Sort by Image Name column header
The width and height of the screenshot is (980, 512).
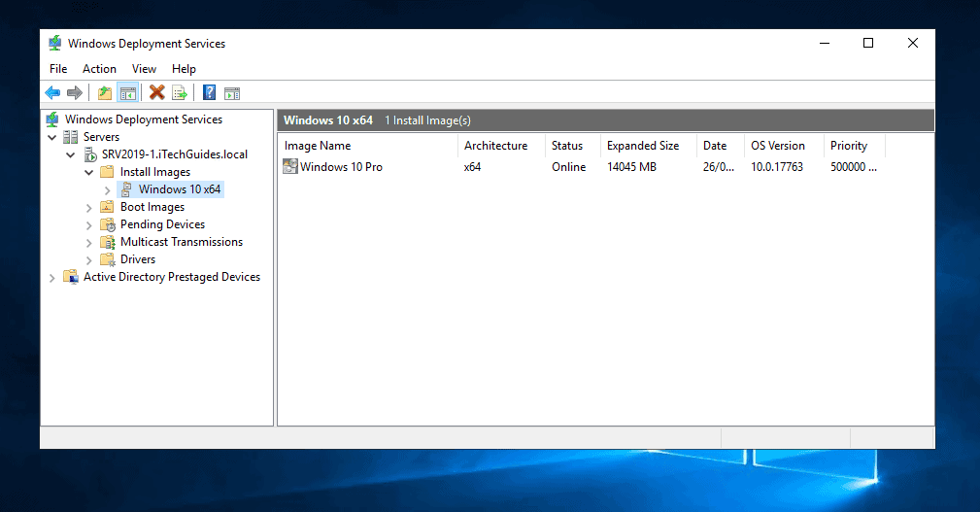(368, 146)
